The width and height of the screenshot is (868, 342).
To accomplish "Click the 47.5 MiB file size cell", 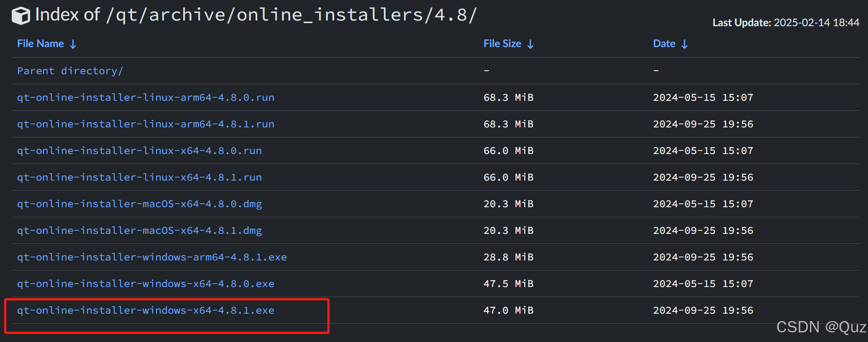I will [x=509, y=284].
